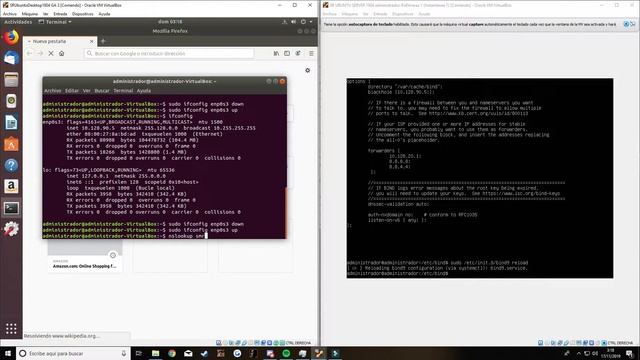Screen dimensions: 640x360
Task: Open Firefox hamburger menu
Action: 311,53
